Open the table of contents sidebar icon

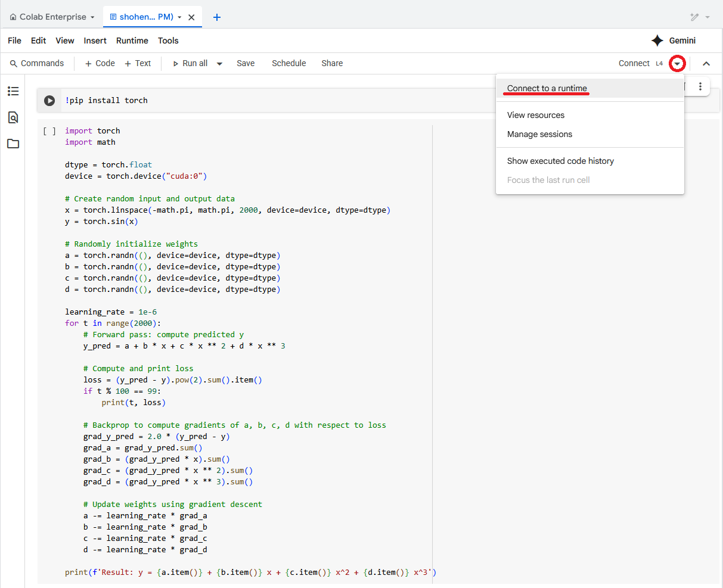click(13, 91)
